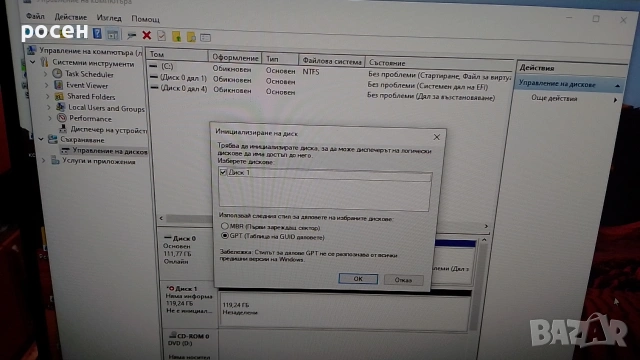Open the Файл menu
Viewport: 640px width, 360px height.
(x=36, y=16)
